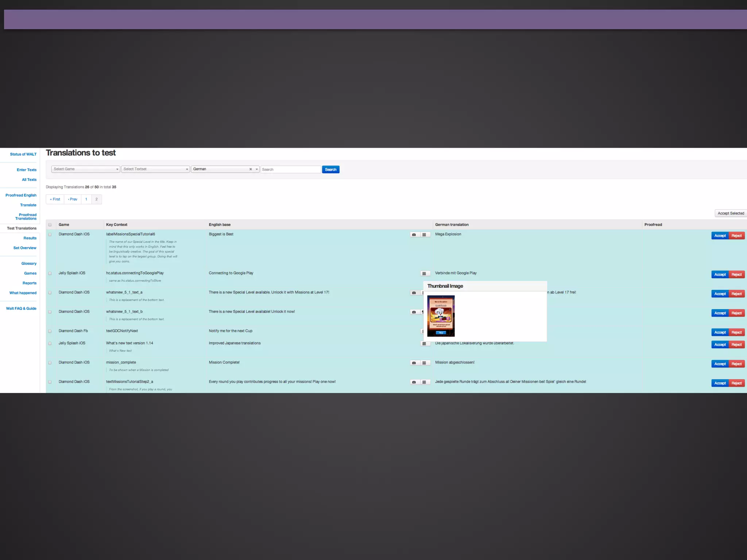
Task: Click camera icon for Mission Complete row
Action: 414,363
